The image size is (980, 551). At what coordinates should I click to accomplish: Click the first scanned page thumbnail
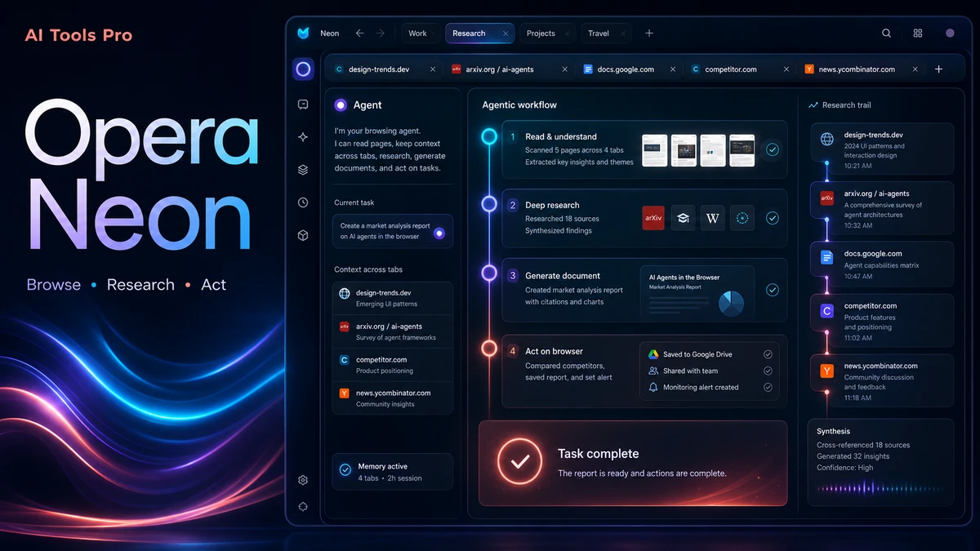[655, 150]
